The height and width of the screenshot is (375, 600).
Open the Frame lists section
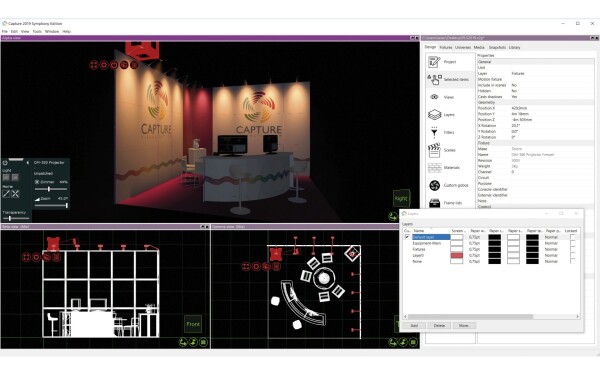450,203
